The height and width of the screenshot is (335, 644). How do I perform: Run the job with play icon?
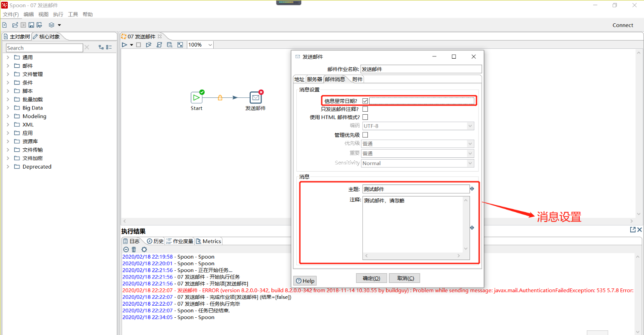point(124,45)
